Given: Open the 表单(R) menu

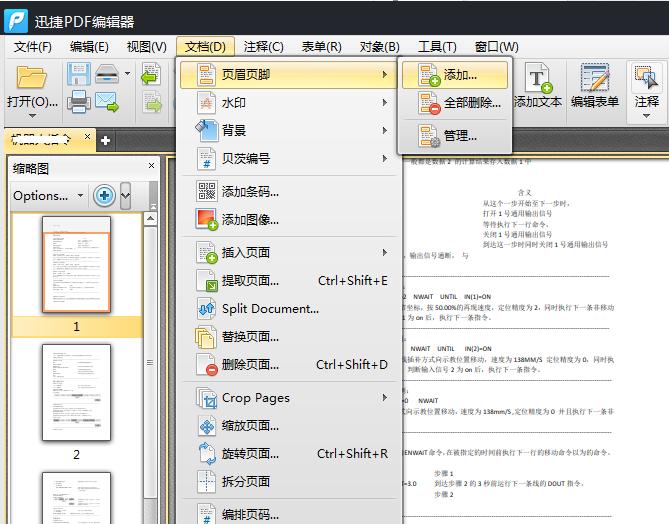Looking at the screenshot, I should [321, 46].
